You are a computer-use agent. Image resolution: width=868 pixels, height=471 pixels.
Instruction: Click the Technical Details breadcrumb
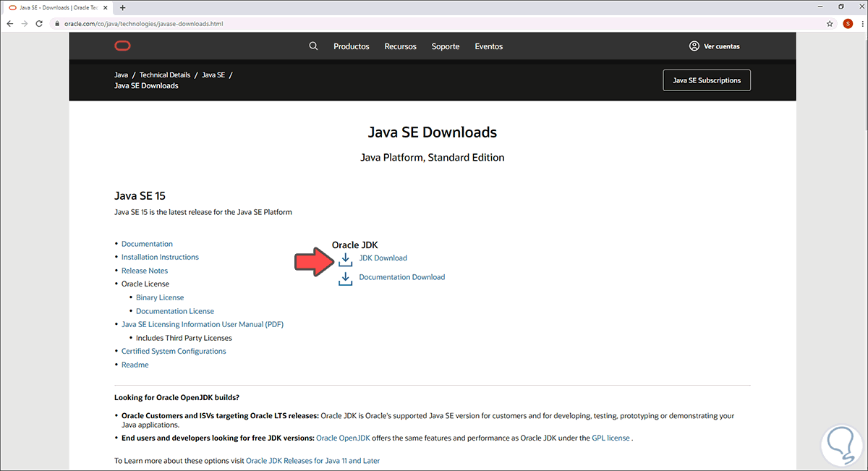tap(164, 74)
